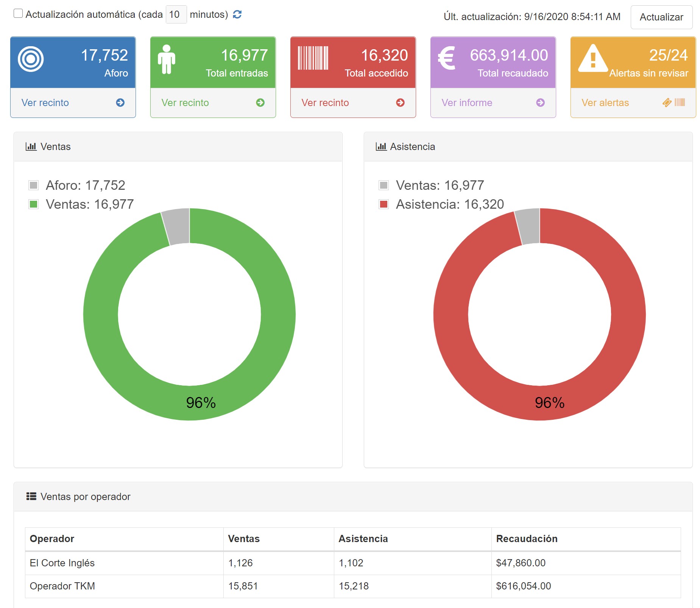The image size is (700, 608).
Task: Select the El Corte Inglés row name
Action: (62, 563)
